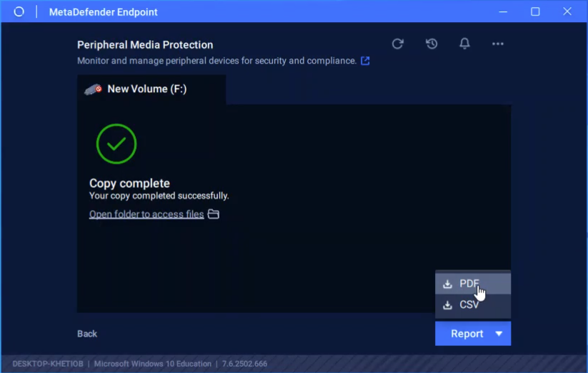Click Microsoft Windows 10 Education status text
Image resolution: width=588 pixels, height=373 pixels.
[x=153, y=364]
